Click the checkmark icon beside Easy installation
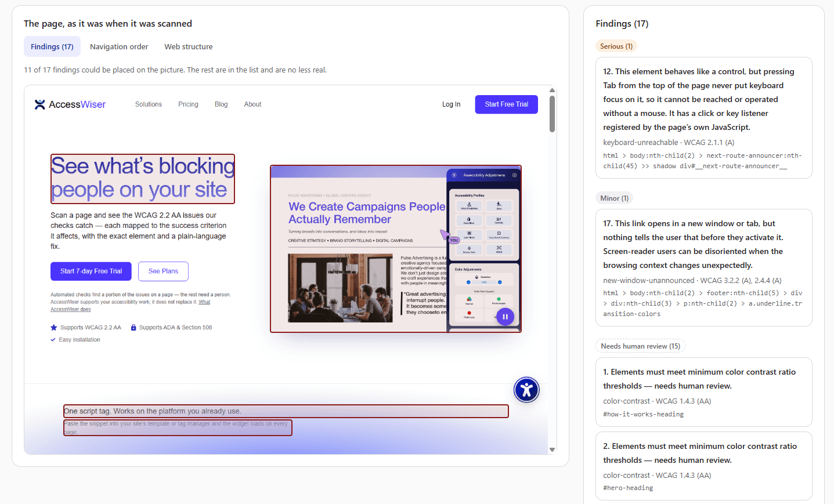Image resolution: width=834 pixels, height=504 pixels. click(53, 340)
